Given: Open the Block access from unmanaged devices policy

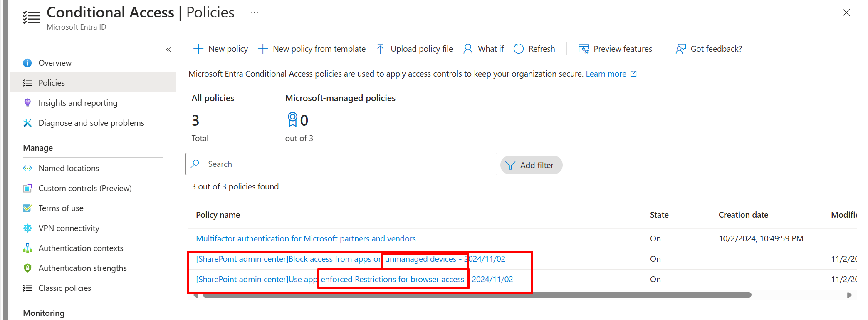Looking at the screenshot, I should 351,259.
